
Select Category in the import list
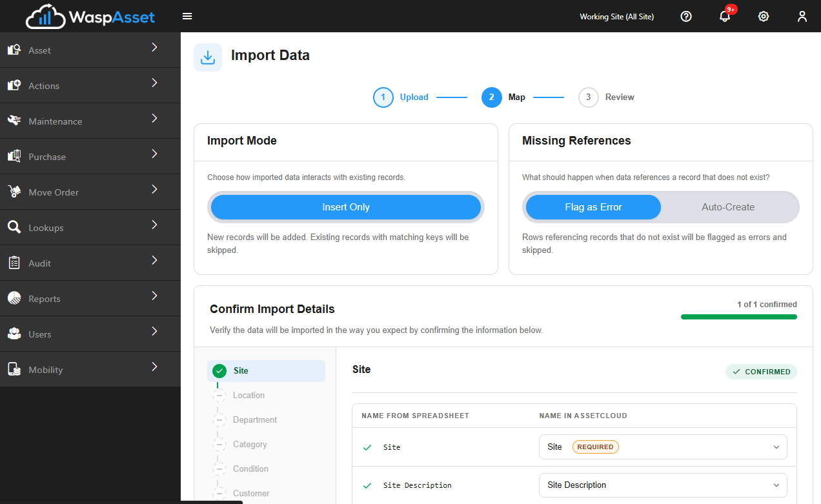tap(250, 445)
